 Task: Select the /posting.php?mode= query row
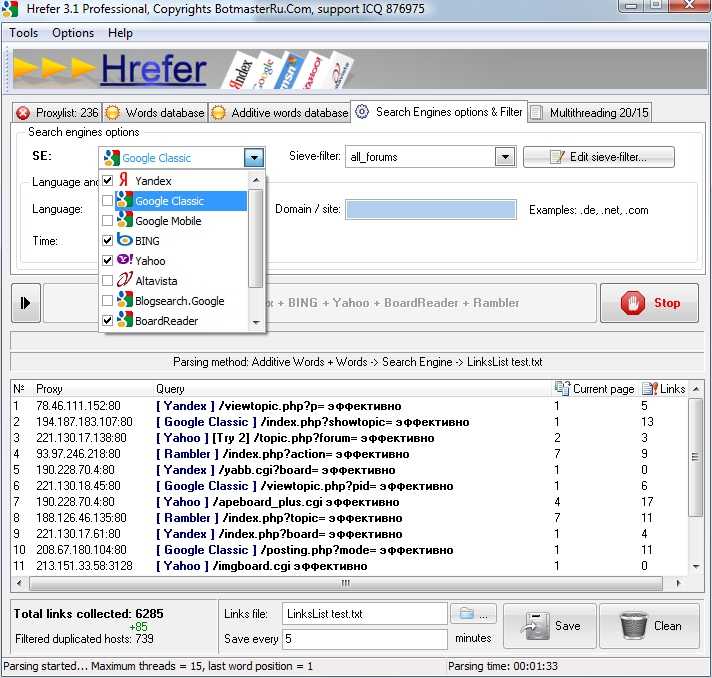point(350,550)
